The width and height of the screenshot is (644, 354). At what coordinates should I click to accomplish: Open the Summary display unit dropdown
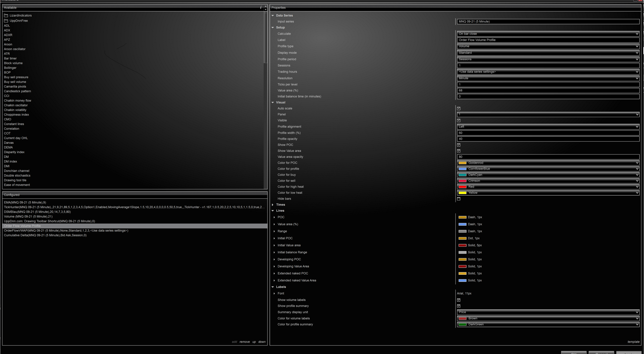[x=548, y=312]
